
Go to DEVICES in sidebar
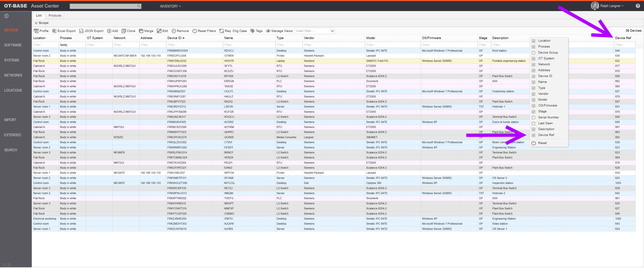coord(11,30)
